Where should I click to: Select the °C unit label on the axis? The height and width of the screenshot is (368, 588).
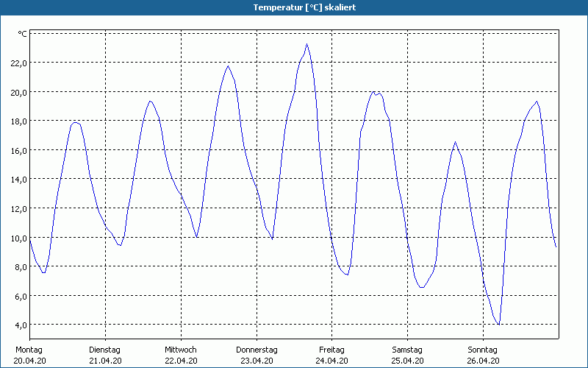coord(22,34)
